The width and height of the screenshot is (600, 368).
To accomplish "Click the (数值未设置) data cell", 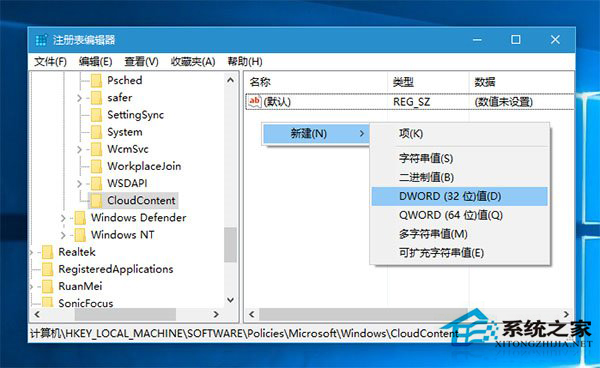I will click(504, 102).
